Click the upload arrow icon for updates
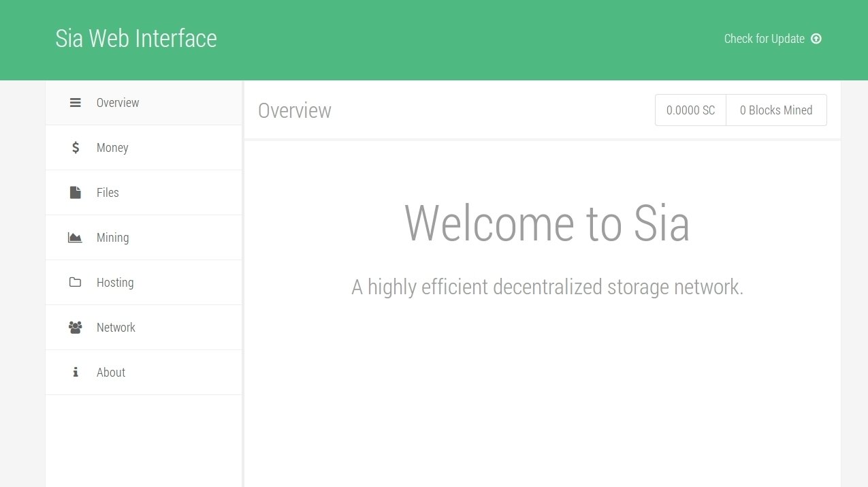Screen dimensions: 868x487 pos(816,39)
